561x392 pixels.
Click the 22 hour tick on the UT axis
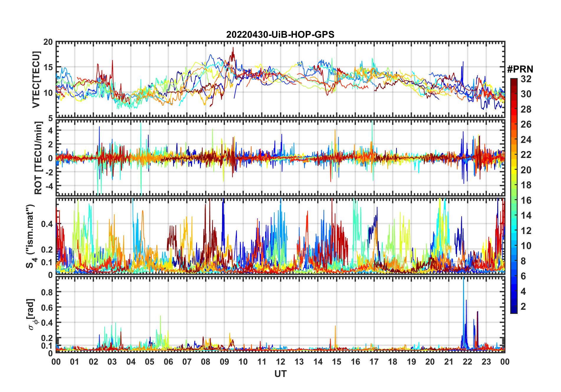(467, 362)
